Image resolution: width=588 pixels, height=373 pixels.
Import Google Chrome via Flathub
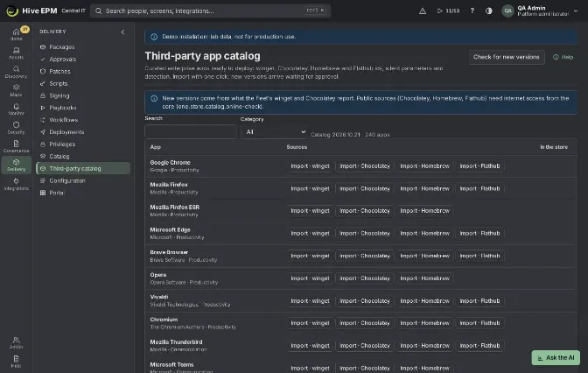[479, 165]
